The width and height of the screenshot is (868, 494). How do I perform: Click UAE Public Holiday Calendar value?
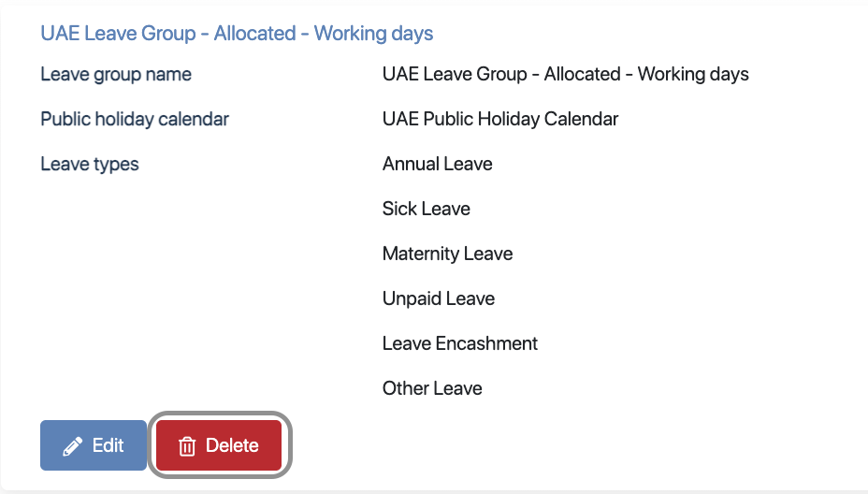(500, 119)
